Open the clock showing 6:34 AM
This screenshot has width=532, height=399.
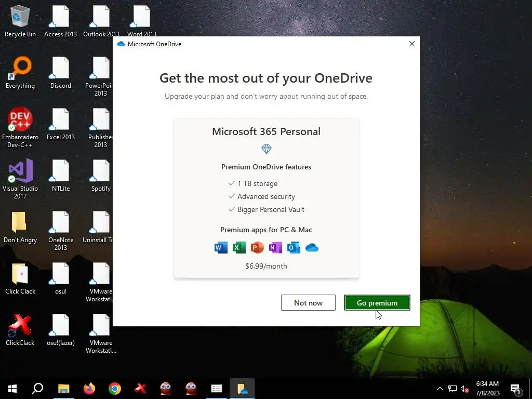[x=487, y=389]
